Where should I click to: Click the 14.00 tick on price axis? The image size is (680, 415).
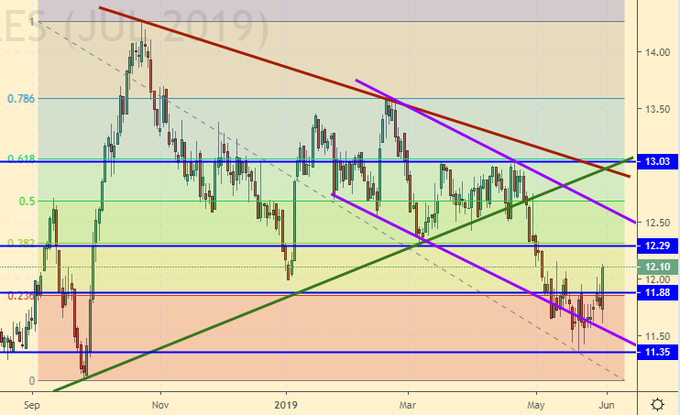click(x=657, y=52)
